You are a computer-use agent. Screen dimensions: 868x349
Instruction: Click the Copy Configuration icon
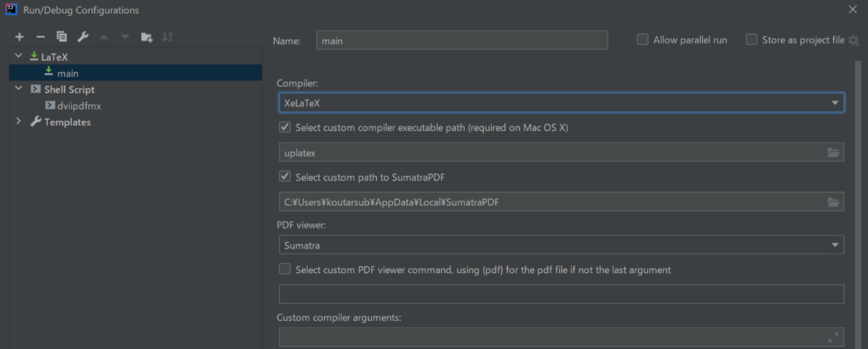[61, 37]
